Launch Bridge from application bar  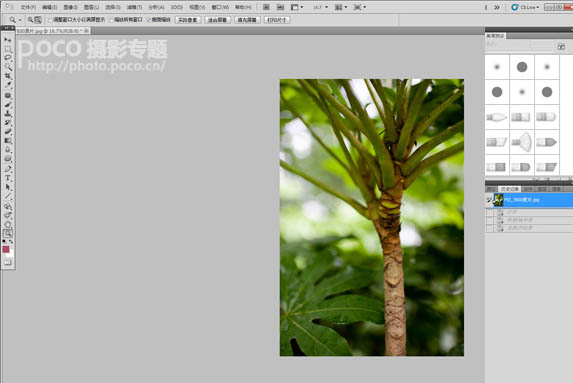click(x=266, y=7)
